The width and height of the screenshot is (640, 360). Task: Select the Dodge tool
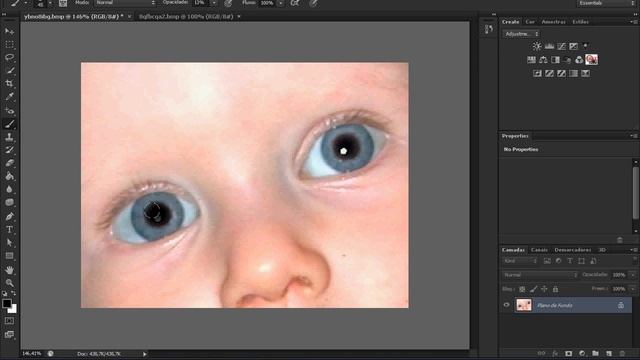[x=9, y=202]
